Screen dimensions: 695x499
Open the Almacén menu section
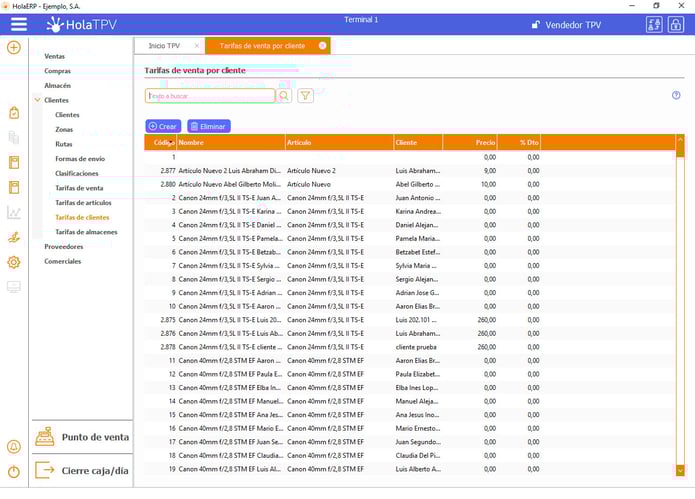pyautogui.click(x=58, y=86)
